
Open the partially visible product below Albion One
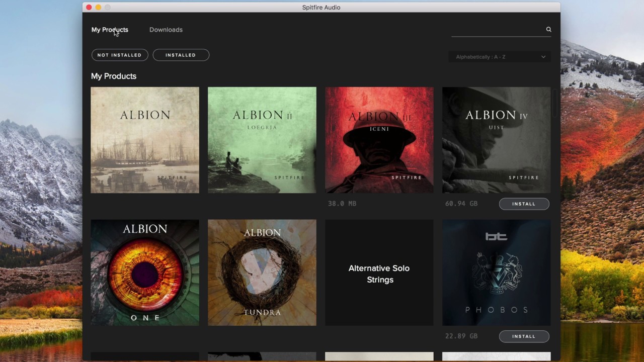coord(144,356)
